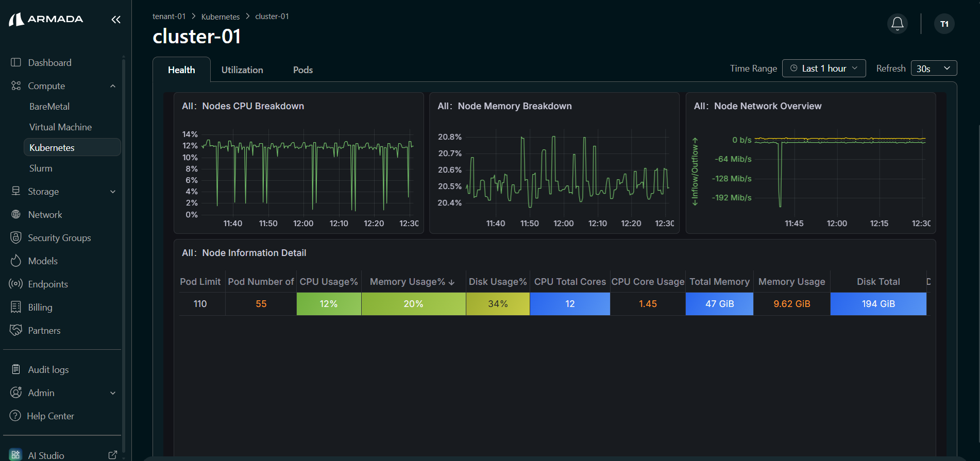The image size is (980, 461).
Task: Click the Admin user-gear icon
Action: pyautogui.click(x=16, y=392)
